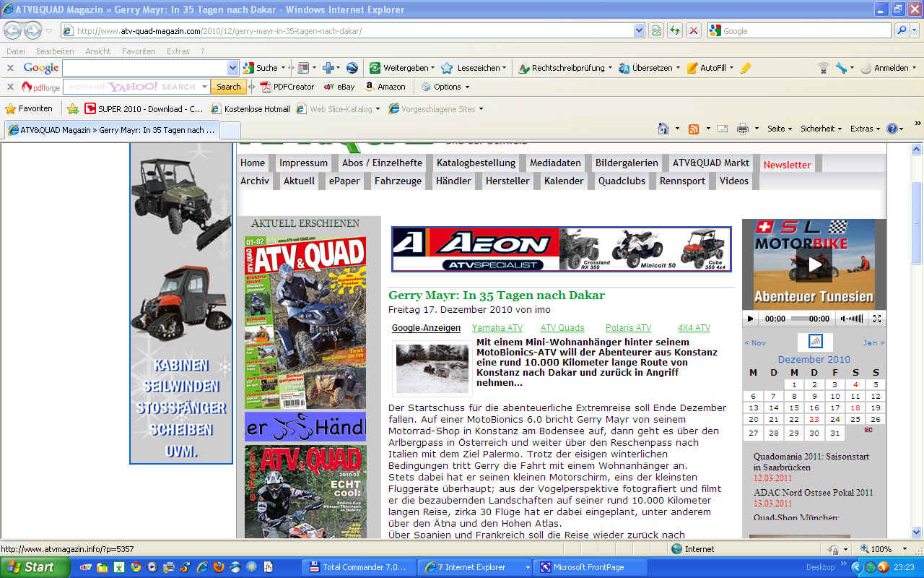Click the browser Back arrow button
Screen dimensions: 924x578
(x=14, y=31)
